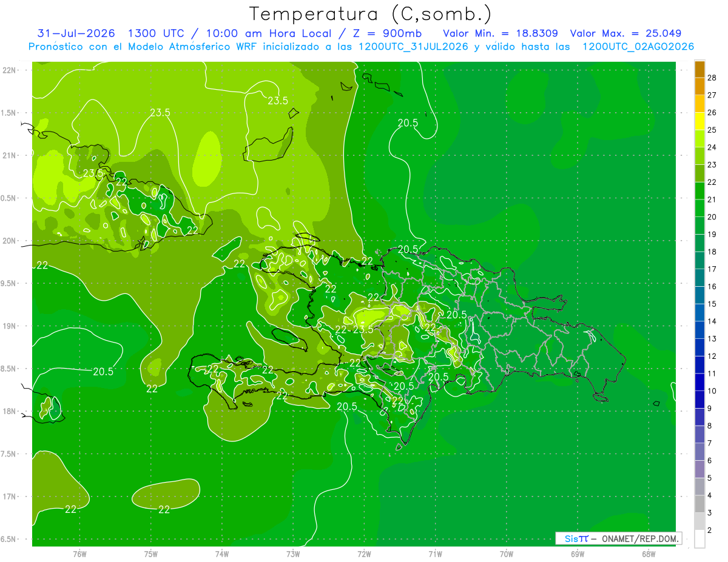Image resolution: width=728 pixels, height=562 pixels.
Task: Click the "Temperatura (C,somb.)" chart title
Action: [x=371, y=14]
